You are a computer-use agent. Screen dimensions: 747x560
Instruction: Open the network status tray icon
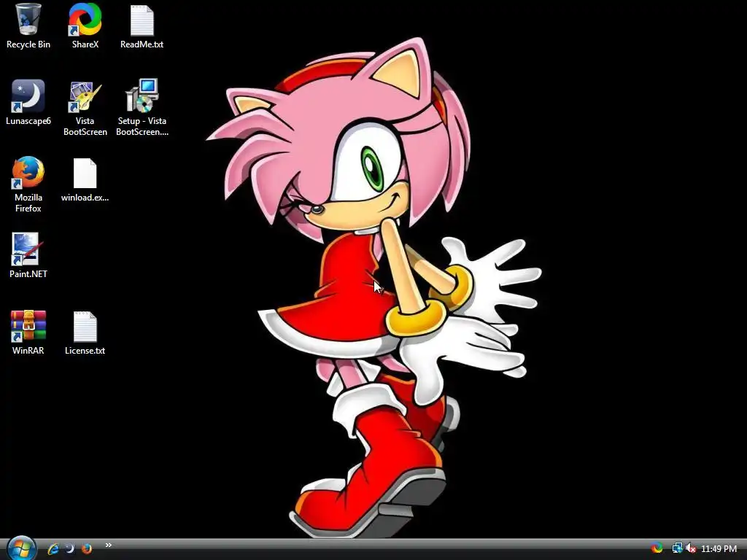click(x=677, y=548)
